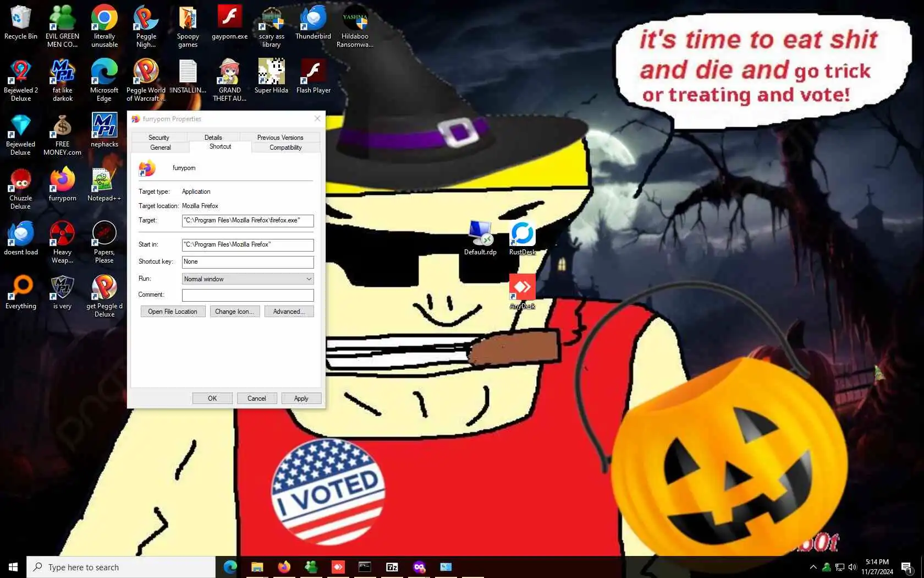Select the Microsoft Edge desktop shortcut
Screen dimensions: 924x578
pos(105,80)
